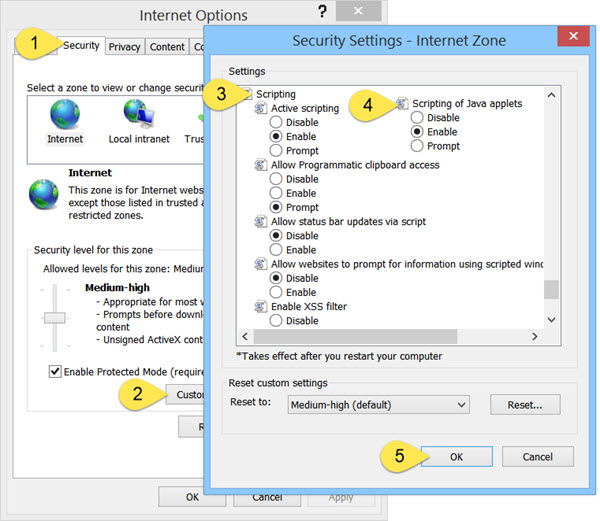
Task: Switch to the Security tab
Action: [81, 46]
